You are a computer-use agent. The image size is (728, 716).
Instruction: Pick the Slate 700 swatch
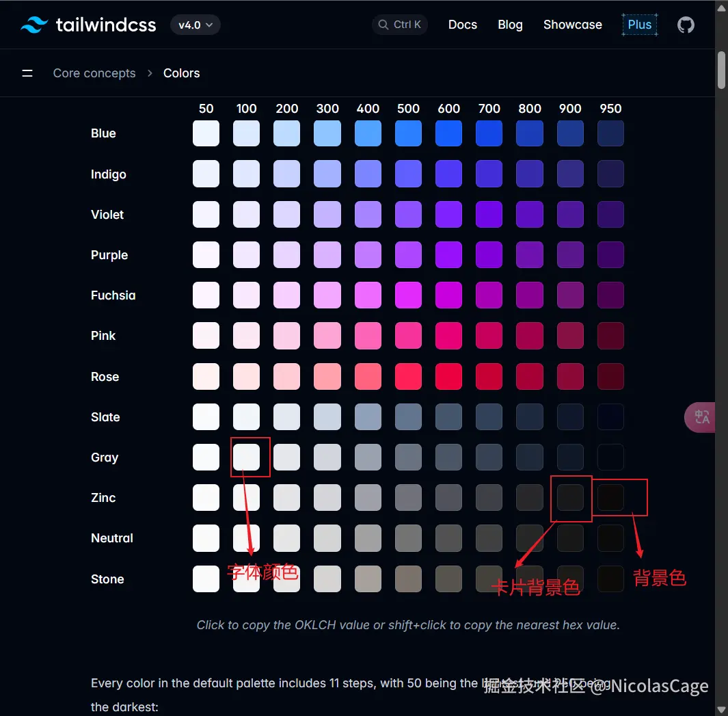point(489,416)
